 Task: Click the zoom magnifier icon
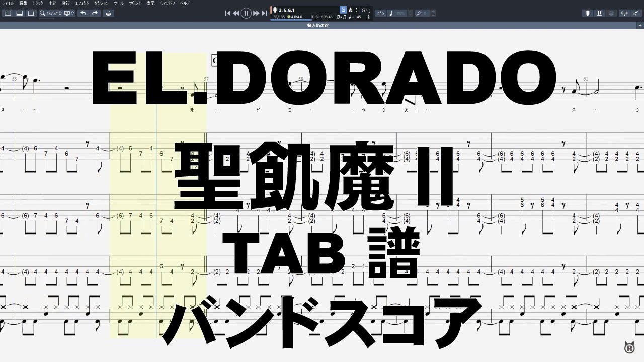pyautogui.click(x=43, y=13)
